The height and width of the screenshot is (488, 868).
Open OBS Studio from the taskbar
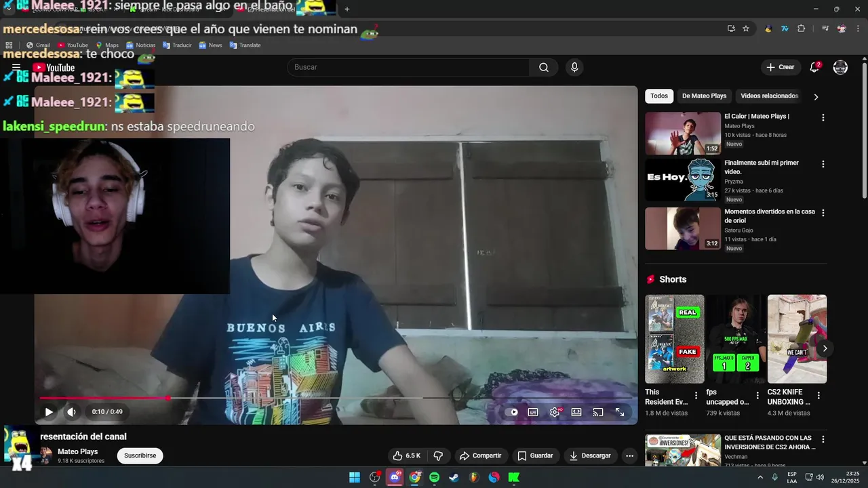click(x=375, y=477)
